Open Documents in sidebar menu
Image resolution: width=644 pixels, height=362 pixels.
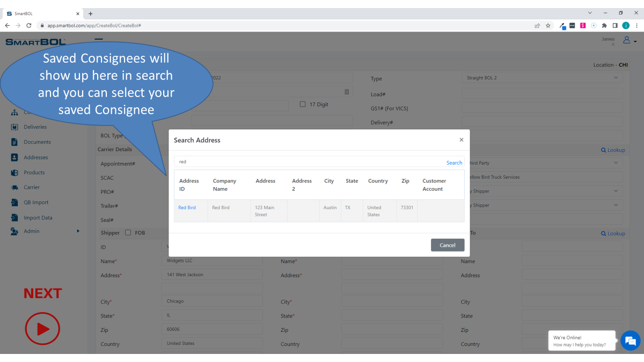tap(37, 142)
